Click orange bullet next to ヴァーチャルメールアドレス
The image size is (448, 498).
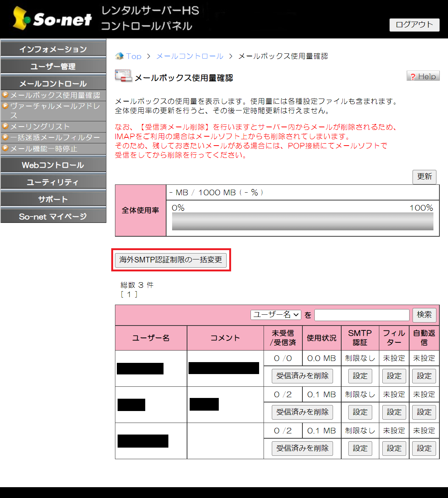pos(5,106)
